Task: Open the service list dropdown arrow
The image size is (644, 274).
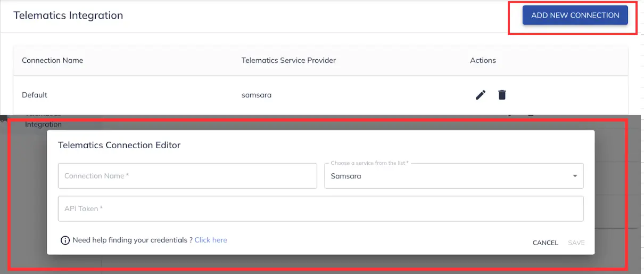Action: tap(575, 176)
